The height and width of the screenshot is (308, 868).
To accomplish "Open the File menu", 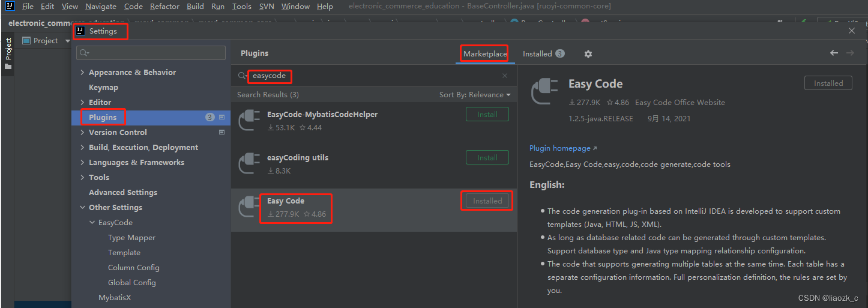I will tap(28, 7).
